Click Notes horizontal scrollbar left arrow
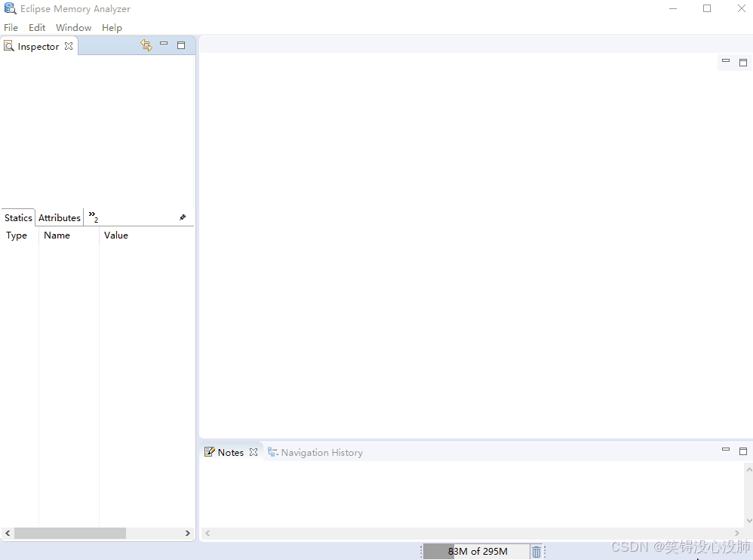The height and width of the screenshot is (560, 753). pos(207,533)
